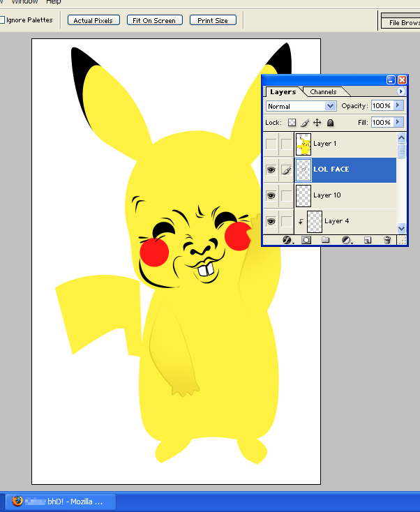Lock all with padlock icon
The image size is (420, 512).
click(x=330, y=123)
